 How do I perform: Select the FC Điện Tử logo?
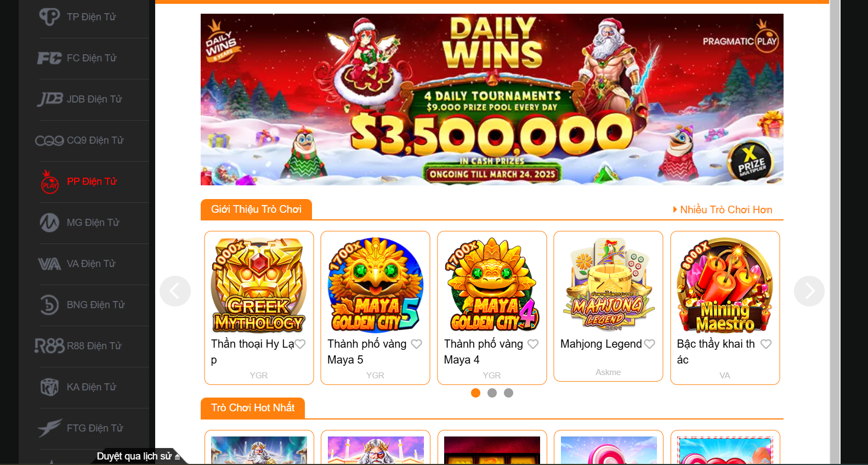(49, 58)
